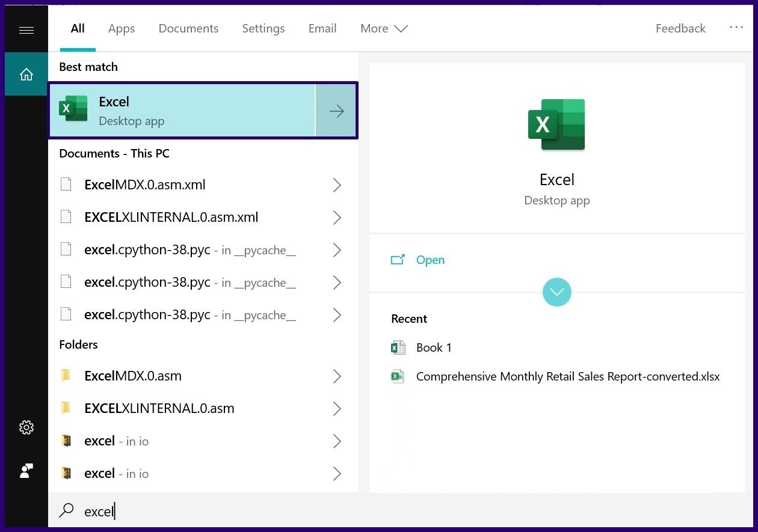Expand the Excel best match arrow
Screen dimensions: 758x532
click(336, 111)
